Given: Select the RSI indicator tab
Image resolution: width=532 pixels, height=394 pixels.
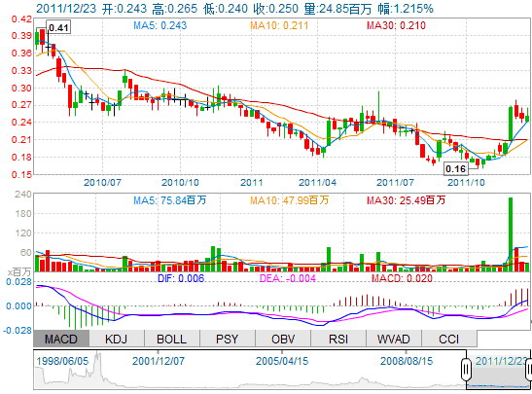Looking at the screenshot, I should tap(338, 339).
